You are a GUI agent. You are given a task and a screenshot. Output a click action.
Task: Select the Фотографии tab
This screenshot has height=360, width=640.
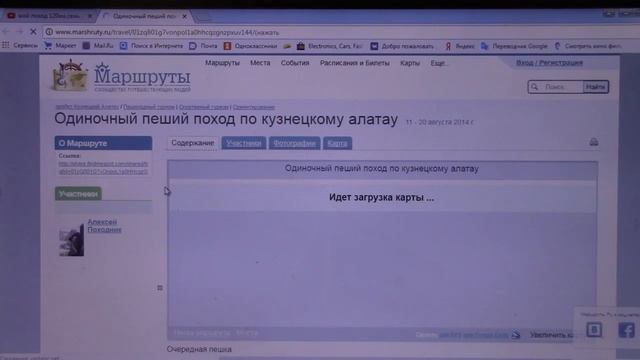[x=294, y=143]
